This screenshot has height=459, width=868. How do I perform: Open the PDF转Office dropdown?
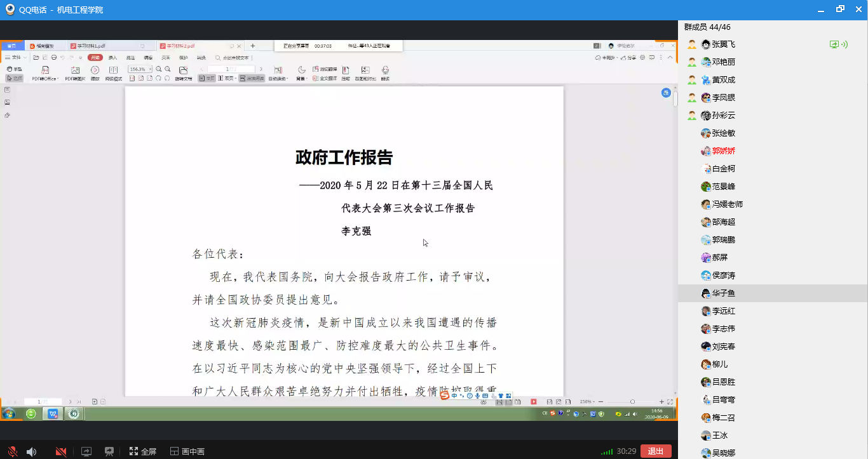pos(45,74)
